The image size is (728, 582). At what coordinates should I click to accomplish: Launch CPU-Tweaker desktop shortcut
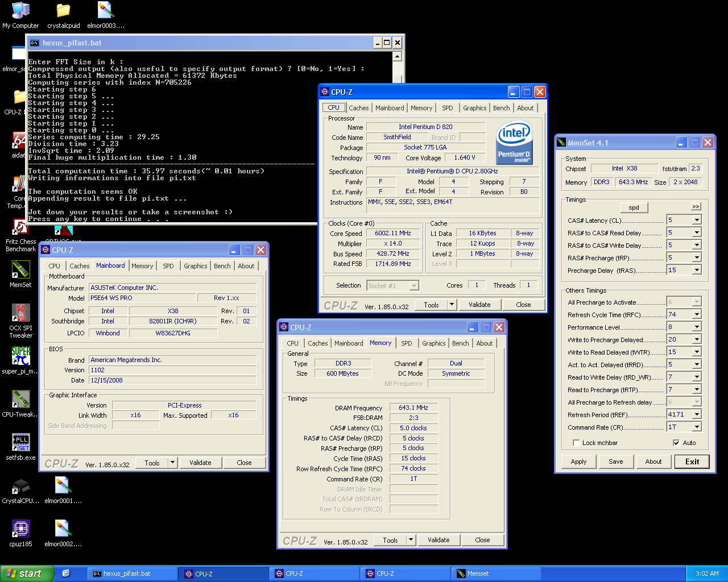[x=20, y=404]
